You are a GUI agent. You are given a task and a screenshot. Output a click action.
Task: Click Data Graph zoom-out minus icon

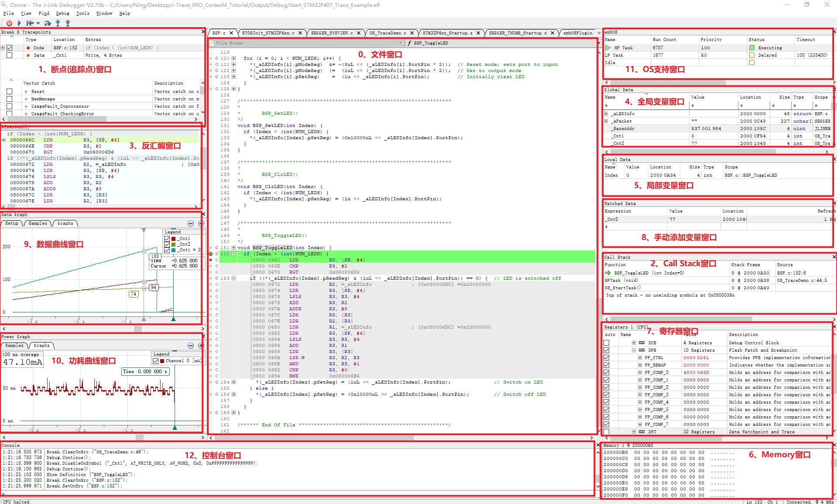pos(191,223)
